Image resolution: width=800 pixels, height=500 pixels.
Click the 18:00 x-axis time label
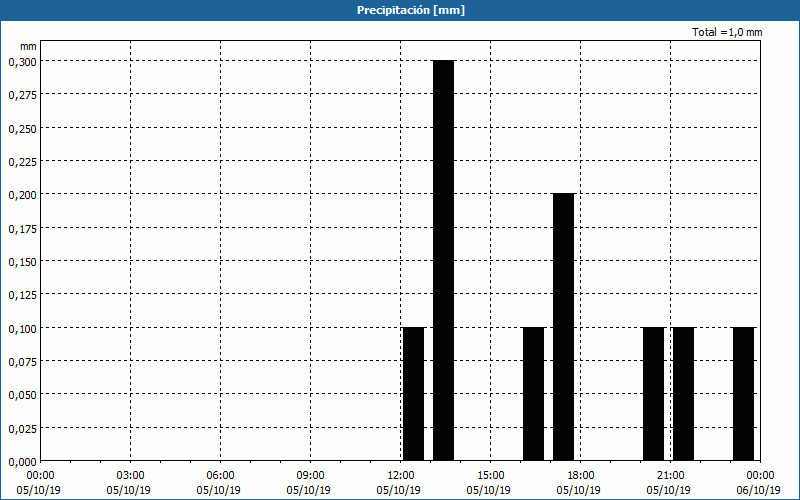tap(581, 476)
